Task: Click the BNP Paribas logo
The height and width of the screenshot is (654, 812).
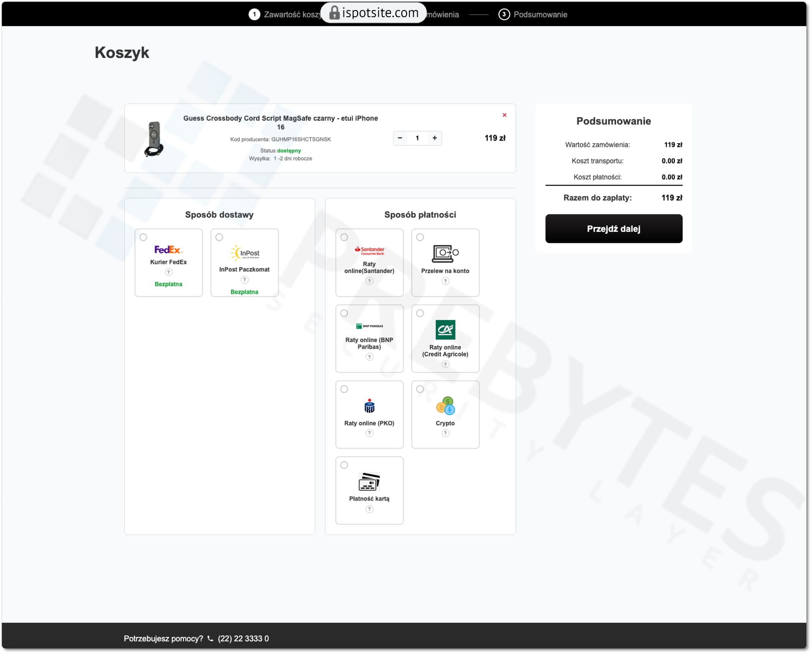Action: tap(369, 326)
